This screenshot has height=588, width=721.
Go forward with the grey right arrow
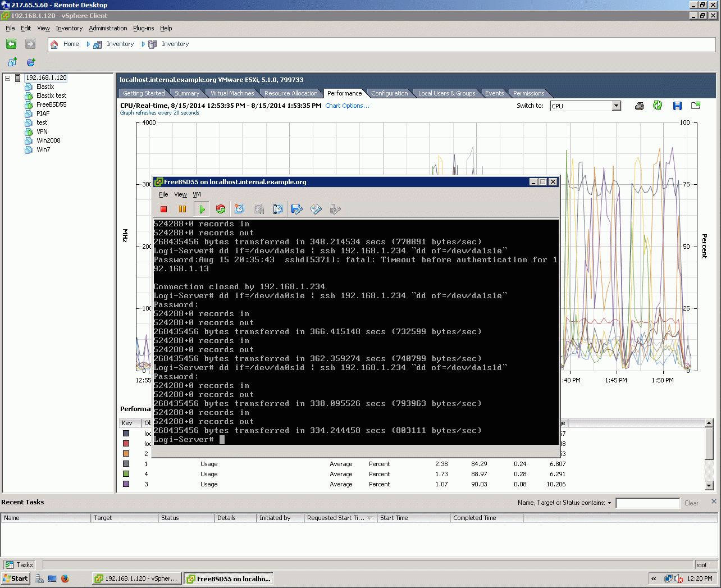click(30, 44)
